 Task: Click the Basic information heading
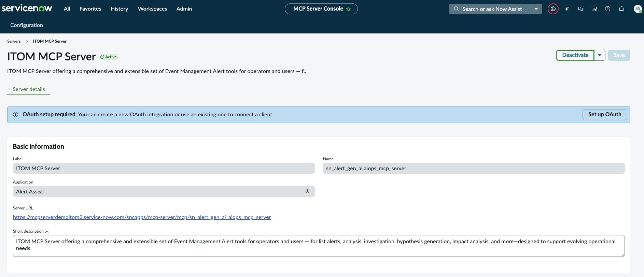coord(39,146)
